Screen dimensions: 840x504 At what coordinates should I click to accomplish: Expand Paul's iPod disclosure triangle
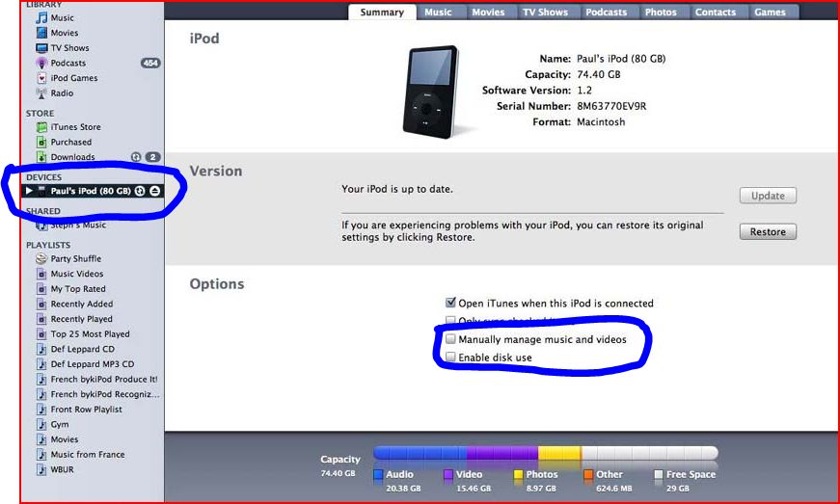click(29, 191)
